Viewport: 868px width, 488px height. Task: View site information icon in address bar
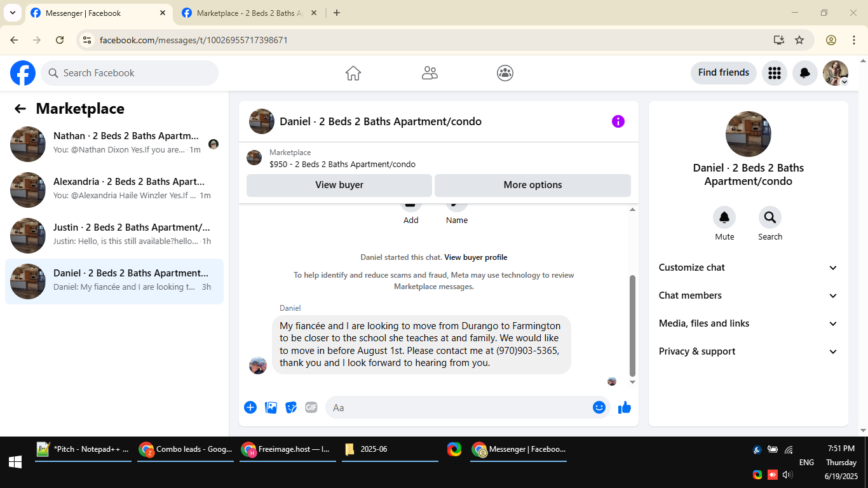tap(88, 40)
